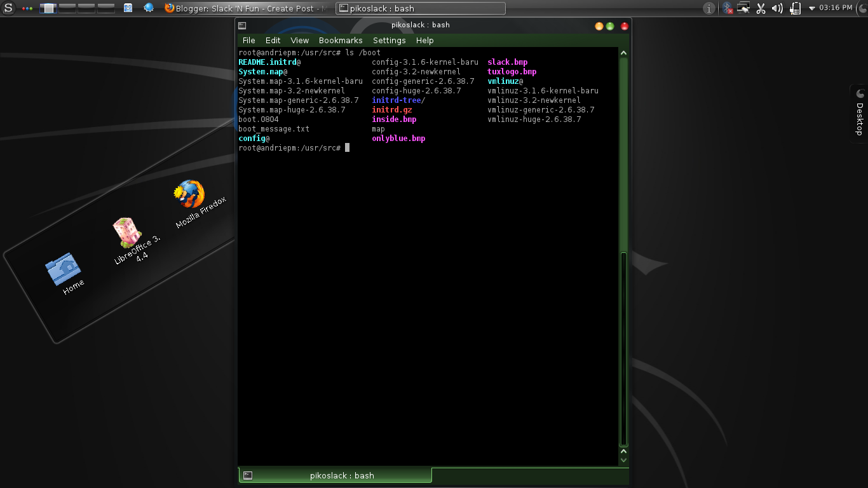This screenshot has width=868, height=488.
Task: Open the View menu in terminal
Action: click(300, 40)
